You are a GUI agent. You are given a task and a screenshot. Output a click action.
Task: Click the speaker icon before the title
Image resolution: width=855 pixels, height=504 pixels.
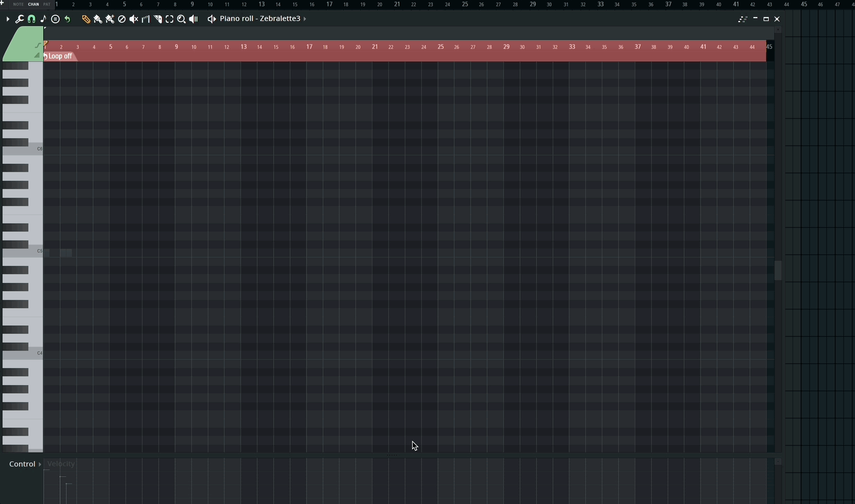[211, 19]
